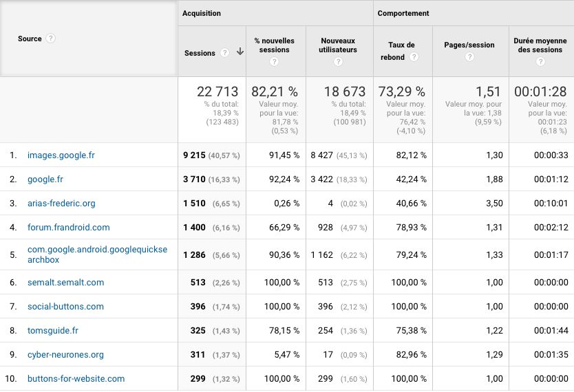Viewport: 574px width, 392px height.
Task: Sort by Taux de rebond column
Action: pos(397,51)
